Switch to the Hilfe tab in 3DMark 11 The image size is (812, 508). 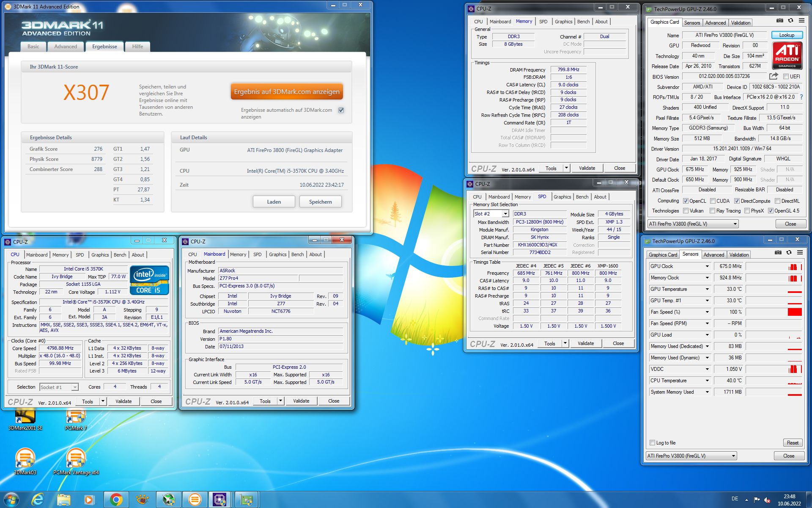[x=137, y=47]
